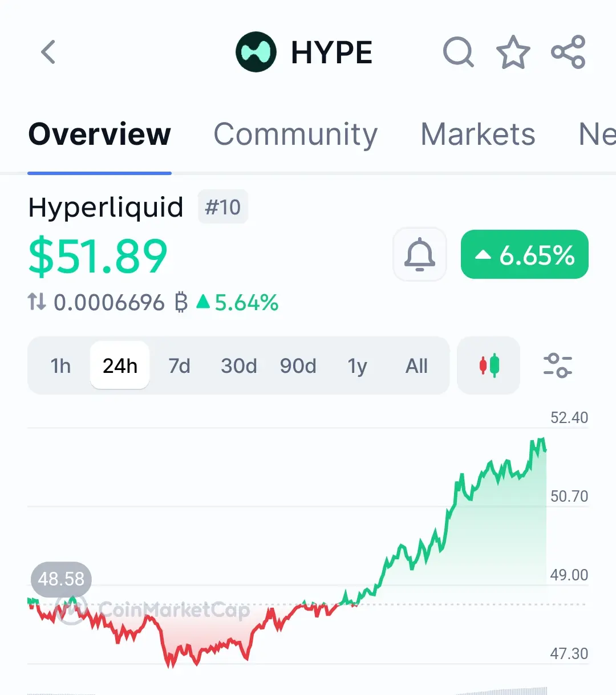The image size is (616, 695).
Task: Select the 90d chart range
Action: click(x=298, y=365)
